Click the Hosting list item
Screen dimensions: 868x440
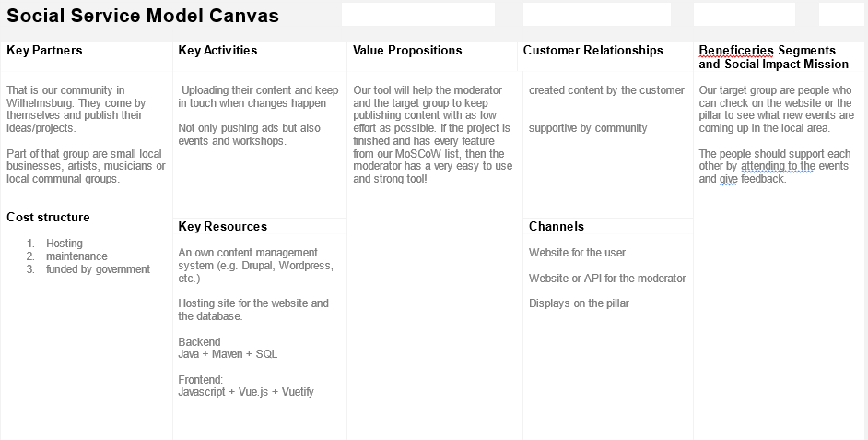click(65, 244)
